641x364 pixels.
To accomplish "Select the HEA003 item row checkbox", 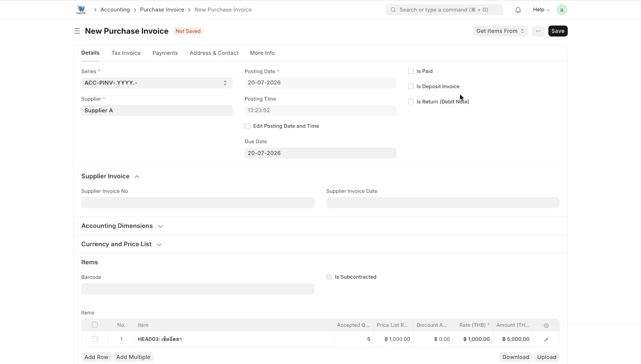I will click(x=95, y=339).
